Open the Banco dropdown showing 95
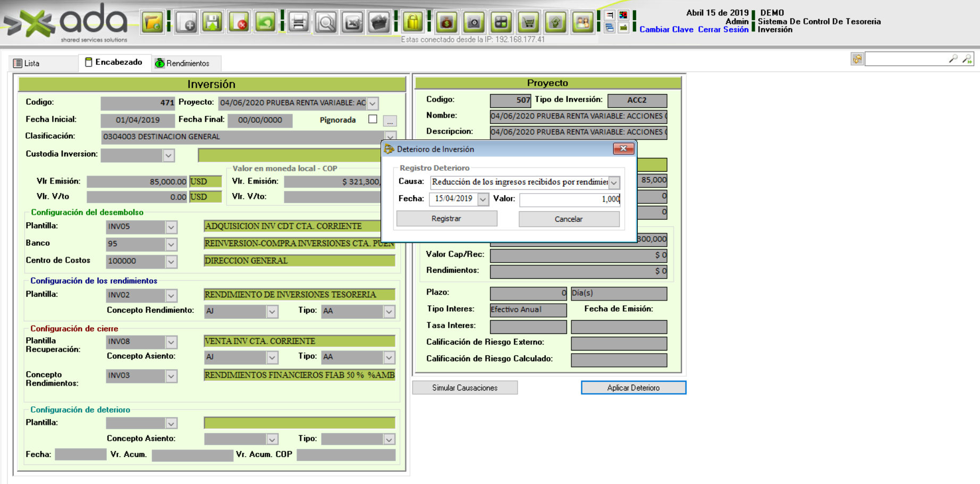980x484 pixels. (x=171, y=244)
